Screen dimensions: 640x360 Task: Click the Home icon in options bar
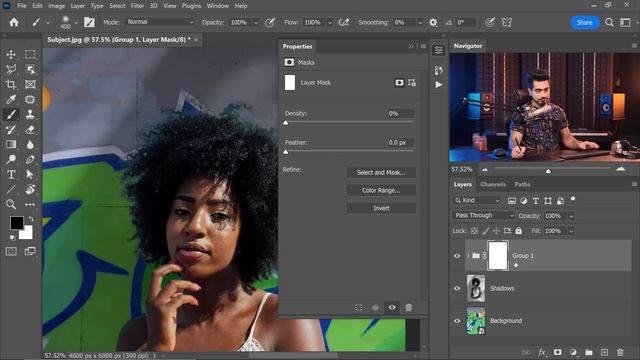pyautogui.click(x=14, y=22)
